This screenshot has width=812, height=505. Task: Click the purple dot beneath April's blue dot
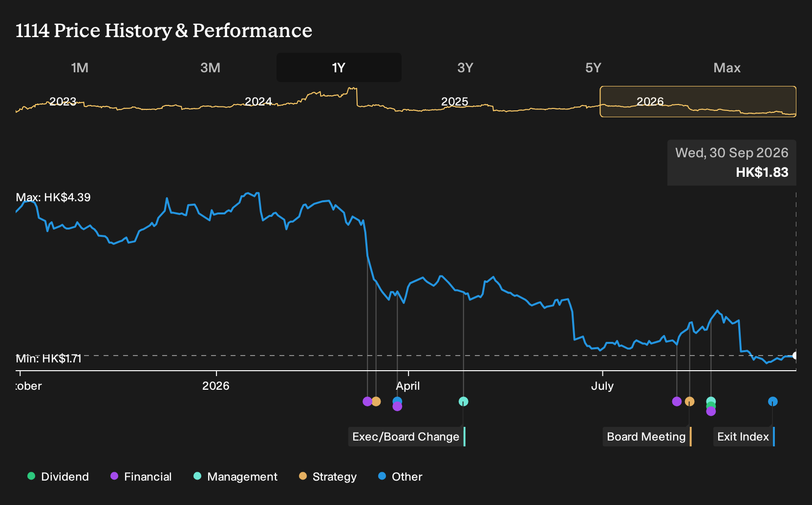pos(397,407)
